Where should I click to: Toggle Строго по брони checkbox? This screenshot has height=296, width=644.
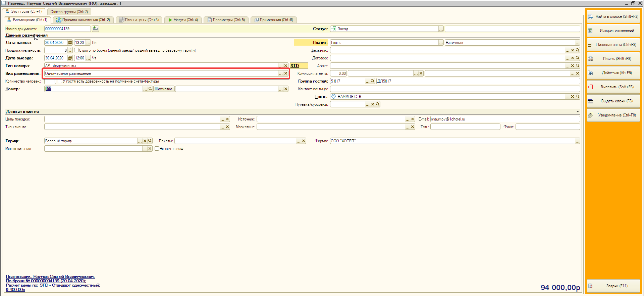click(76, 50)
